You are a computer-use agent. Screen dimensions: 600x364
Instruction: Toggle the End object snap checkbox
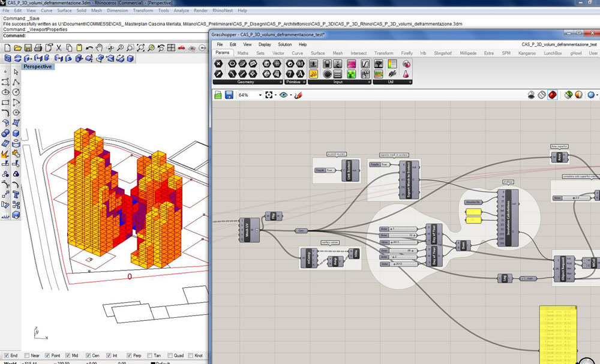point(6,356)
